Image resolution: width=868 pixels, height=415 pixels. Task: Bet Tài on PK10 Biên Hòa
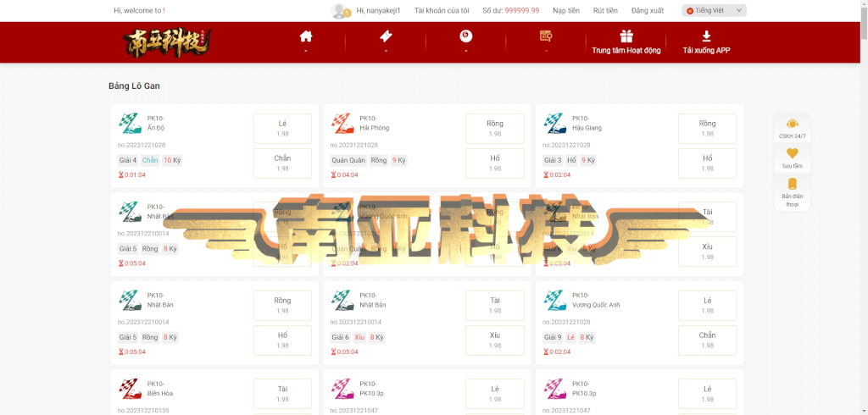[x=282, y=394]
